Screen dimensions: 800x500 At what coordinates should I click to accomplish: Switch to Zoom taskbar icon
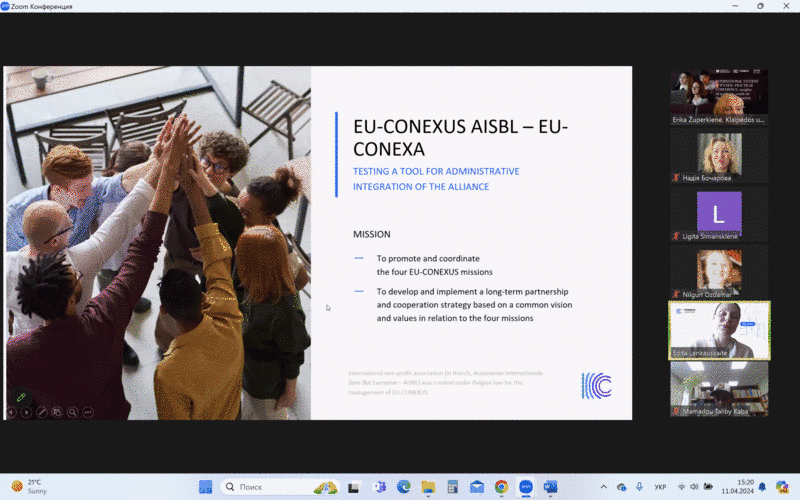(526, 487)
